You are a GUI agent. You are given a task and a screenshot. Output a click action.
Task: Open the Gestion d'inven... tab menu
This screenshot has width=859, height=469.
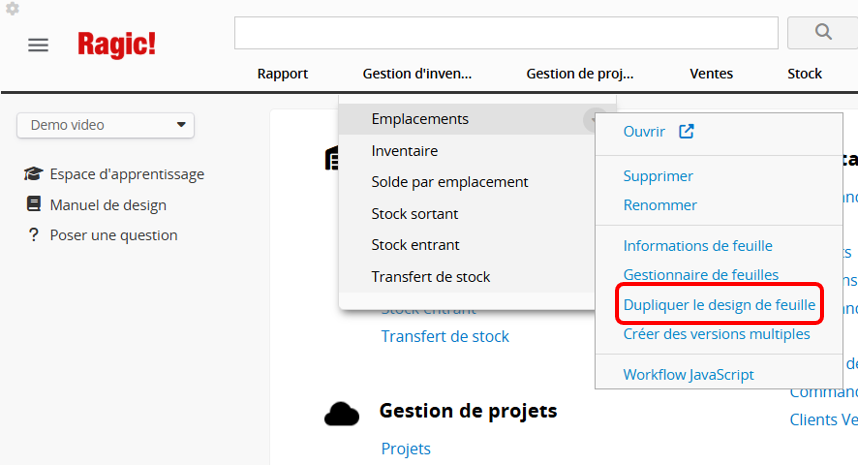pos(417,73)
